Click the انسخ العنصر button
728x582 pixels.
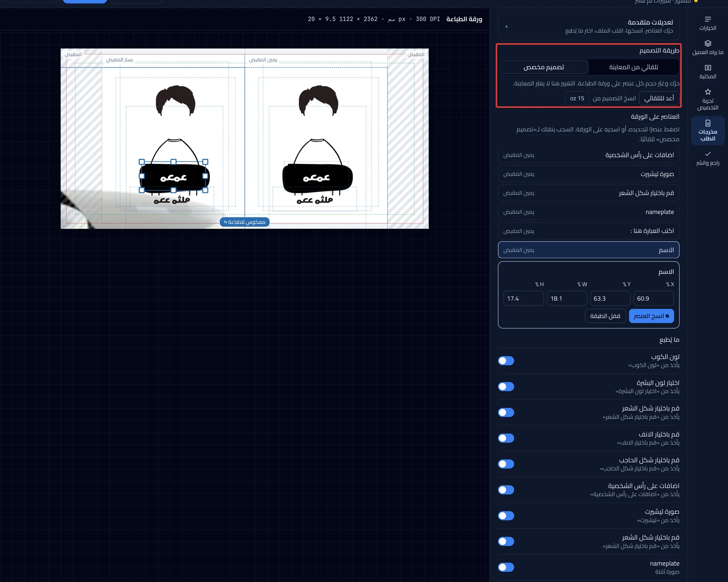(651, 316)
